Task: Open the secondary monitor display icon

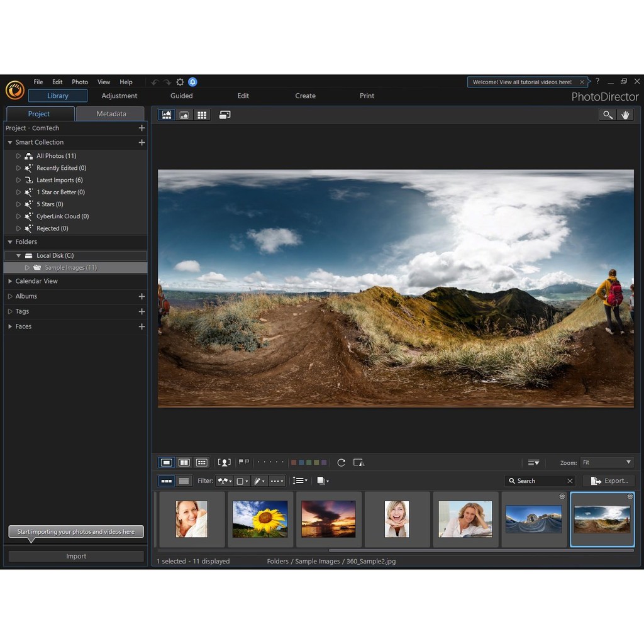Action: (x=225, y=115)
